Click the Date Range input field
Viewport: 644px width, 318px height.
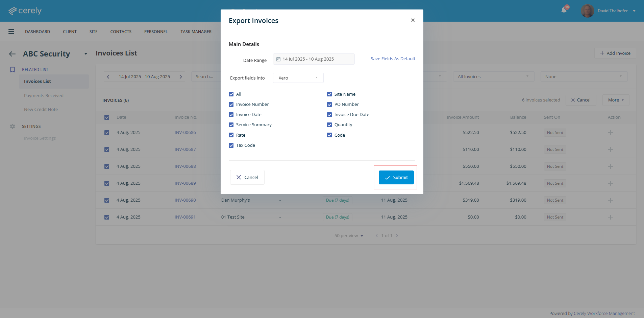coord(314,59)
